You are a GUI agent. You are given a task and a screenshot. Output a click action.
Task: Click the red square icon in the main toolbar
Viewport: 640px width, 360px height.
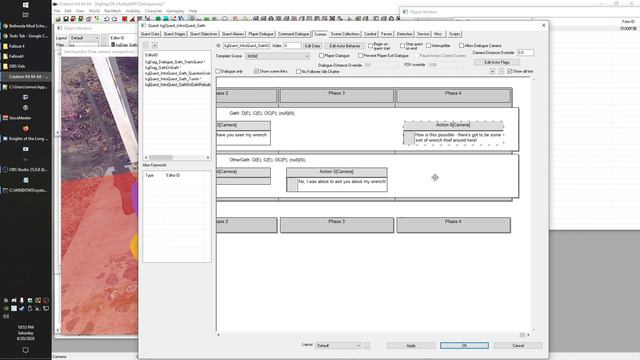click(124, 19)
